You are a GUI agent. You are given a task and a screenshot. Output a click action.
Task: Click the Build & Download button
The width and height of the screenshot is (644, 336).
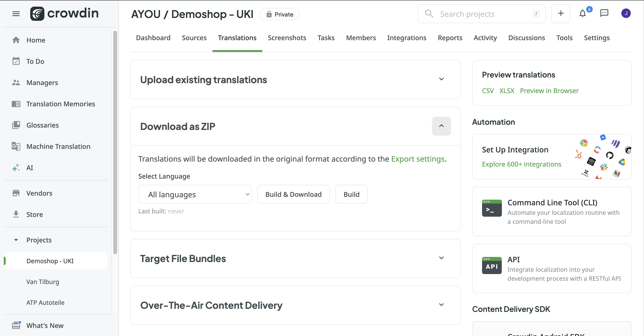(293, 194)
